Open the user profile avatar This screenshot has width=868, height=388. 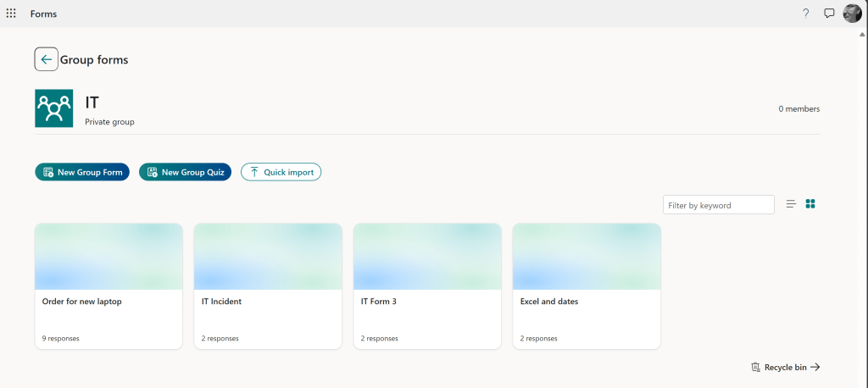coord(852,14)
